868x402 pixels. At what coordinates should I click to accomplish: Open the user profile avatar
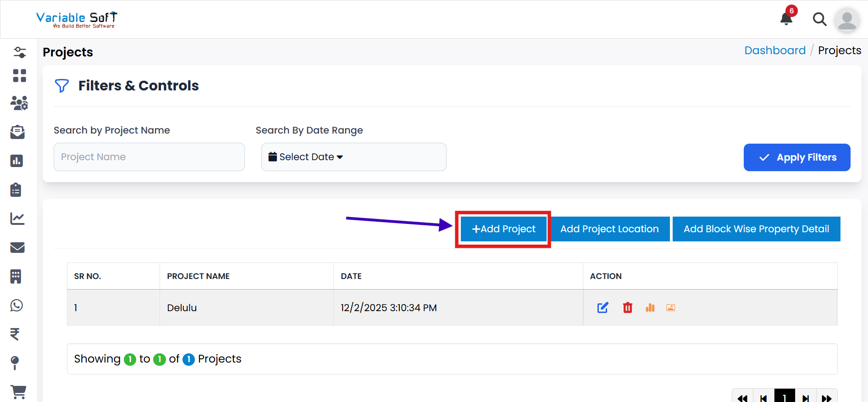[846, 20]
